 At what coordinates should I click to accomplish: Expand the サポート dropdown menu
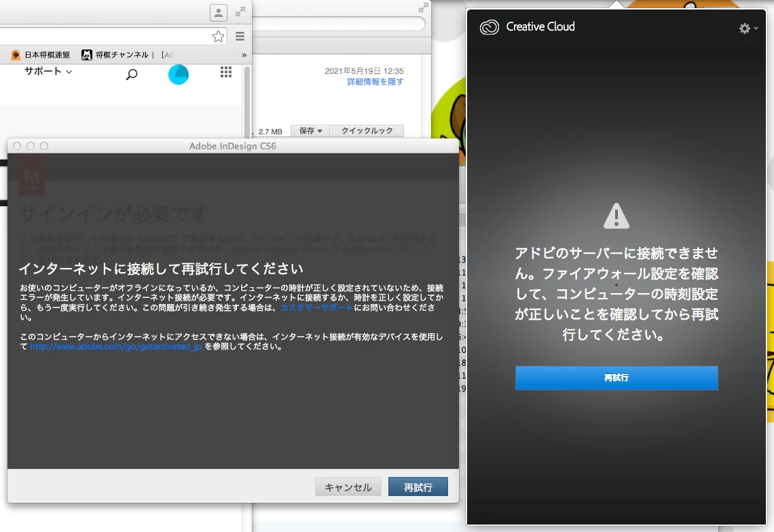[x=48, y=71]
